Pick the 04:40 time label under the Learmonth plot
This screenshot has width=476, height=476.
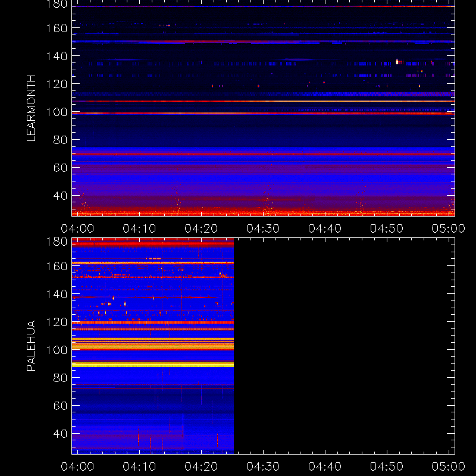[x=325, y=228]
